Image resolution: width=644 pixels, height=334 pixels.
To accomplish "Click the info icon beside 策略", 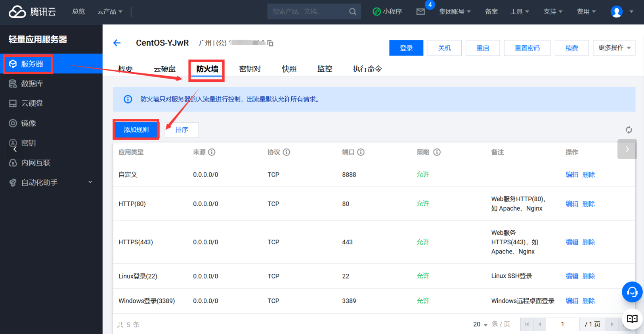I will point(437,152).
